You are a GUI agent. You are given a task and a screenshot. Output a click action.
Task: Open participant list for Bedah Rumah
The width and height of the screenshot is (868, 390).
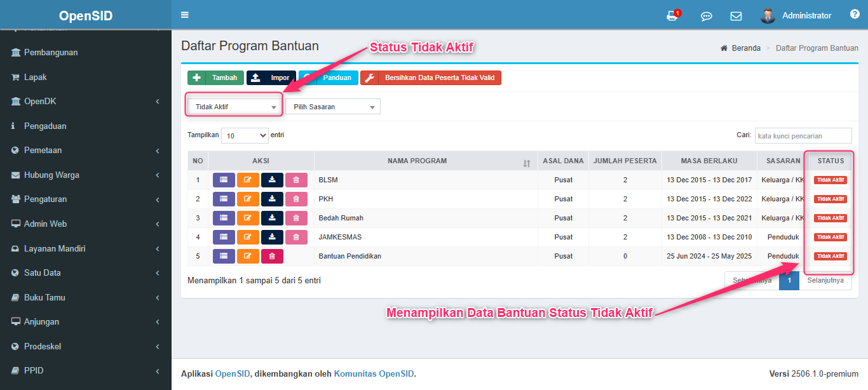(x=224, y=218)
